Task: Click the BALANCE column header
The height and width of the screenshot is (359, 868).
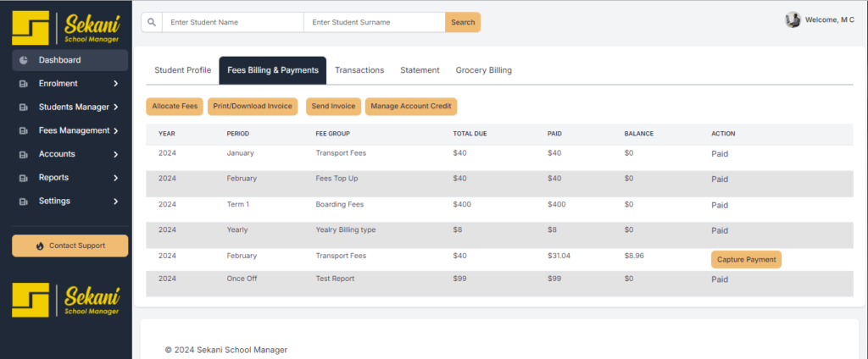Action: [639, 134]
